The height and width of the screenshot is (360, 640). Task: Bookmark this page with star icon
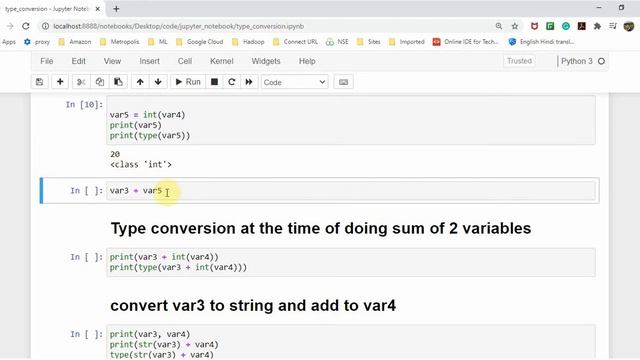click(515, 26)
